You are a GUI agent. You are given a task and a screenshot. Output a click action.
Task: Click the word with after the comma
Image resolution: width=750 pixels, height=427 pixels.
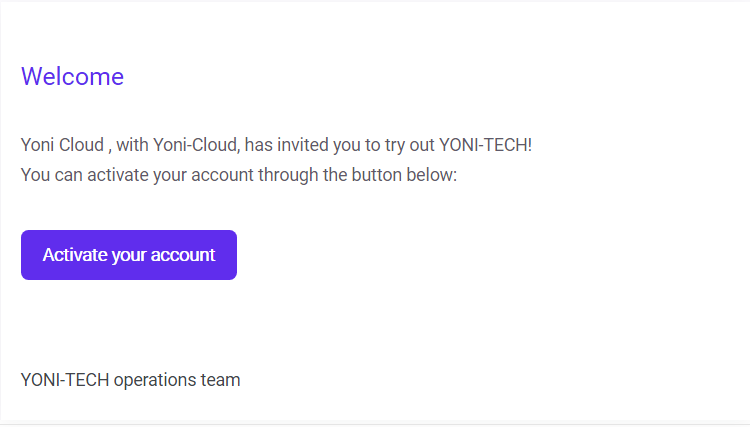coord(132,145)
